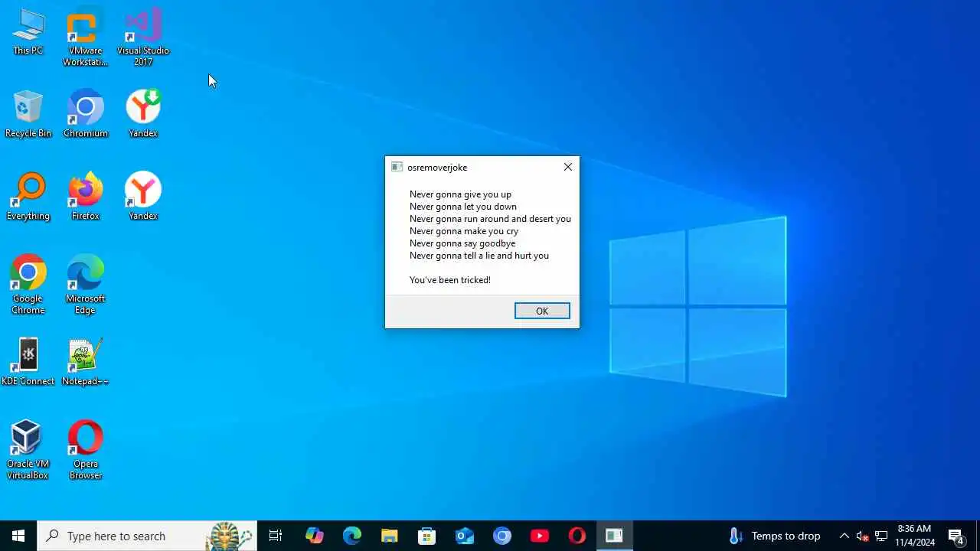Open Chromium from the taskbar

[502, 536]
